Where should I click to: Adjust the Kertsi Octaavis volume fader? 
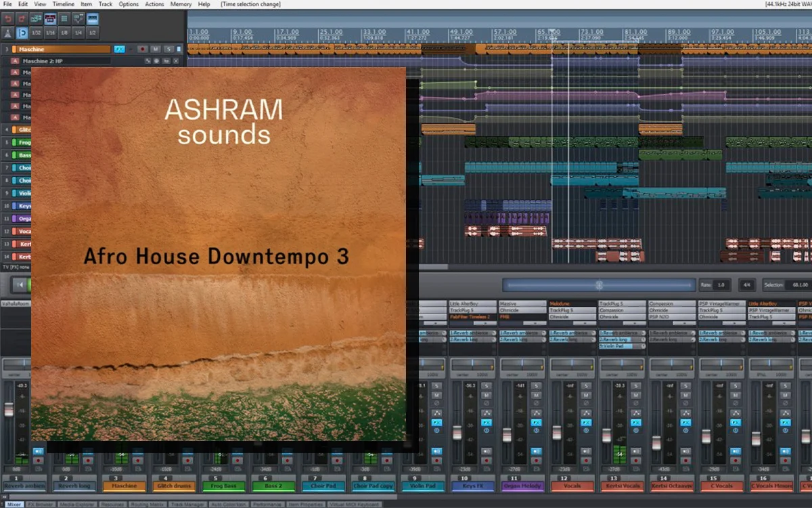(656, 443)
